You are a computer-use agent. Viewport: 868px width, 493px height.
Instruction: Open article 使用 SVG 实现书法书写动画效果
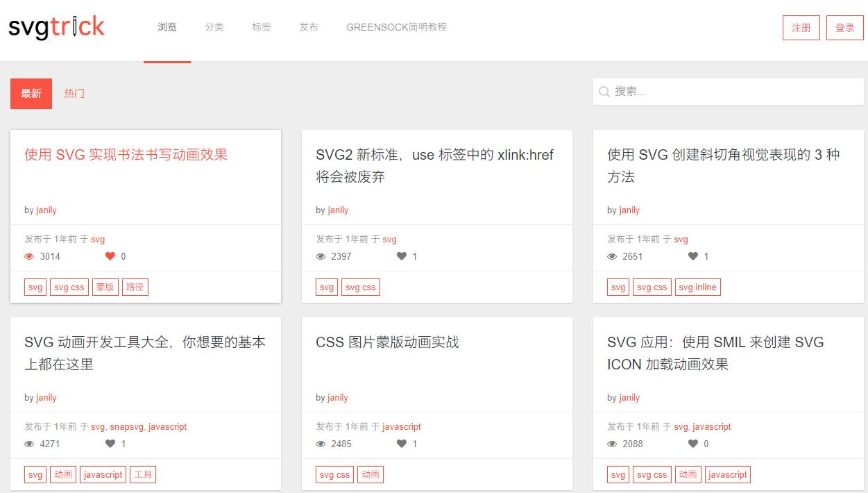126,155
